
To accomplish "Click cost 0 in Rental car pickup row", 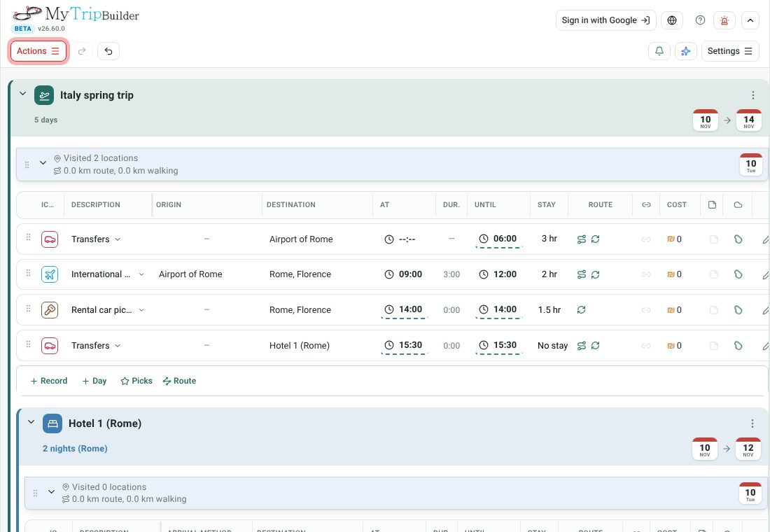I will 674,310.
